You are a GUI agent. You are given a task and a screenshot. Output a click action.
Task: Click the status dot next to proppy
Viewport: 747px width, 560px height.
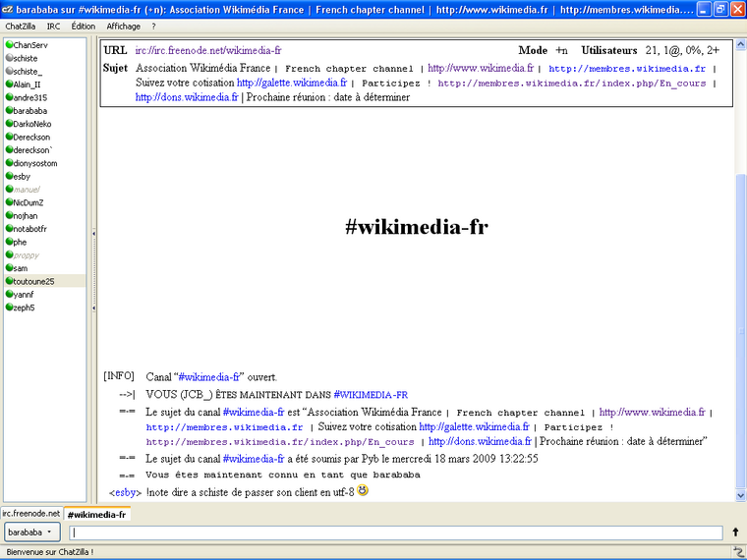[x=9, y=254]
